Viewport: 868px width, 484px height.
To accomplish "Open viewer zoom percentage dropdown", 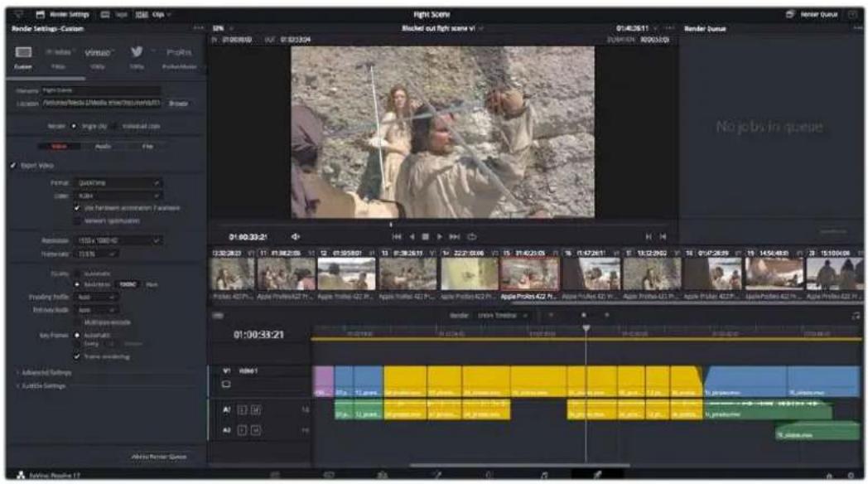I will (223, 27).
